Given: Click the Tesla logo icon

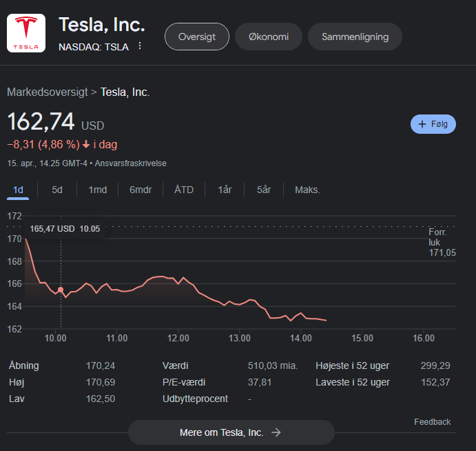Looking at the screenshot, I should (26, 33).
